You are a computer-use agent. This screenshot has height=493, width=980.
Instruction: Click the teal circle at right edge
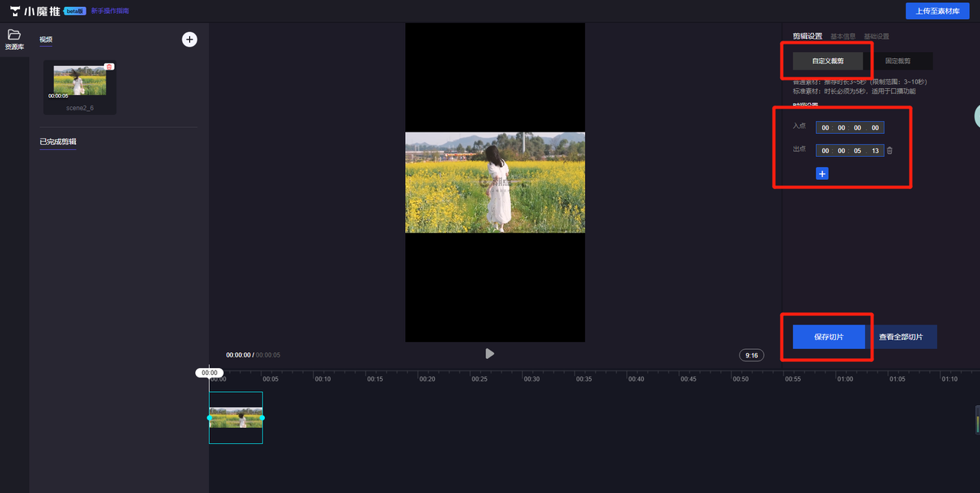pyautogui.click(x=977, y=116)
